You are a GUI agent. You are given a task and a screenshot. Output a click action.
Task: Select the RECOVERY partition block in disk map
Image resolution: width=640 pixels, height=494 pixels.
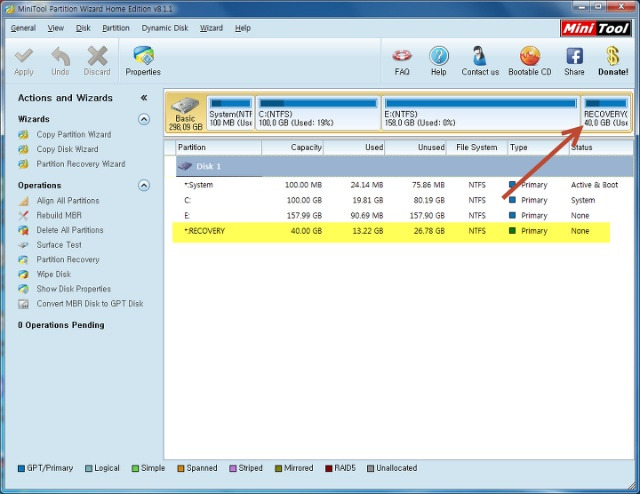[606, 113]
